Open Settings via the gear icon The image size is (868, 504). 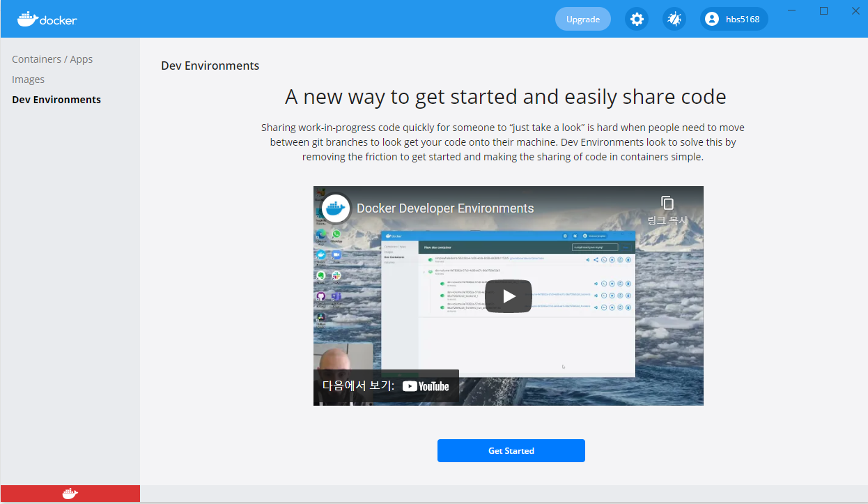coord(637,19)
